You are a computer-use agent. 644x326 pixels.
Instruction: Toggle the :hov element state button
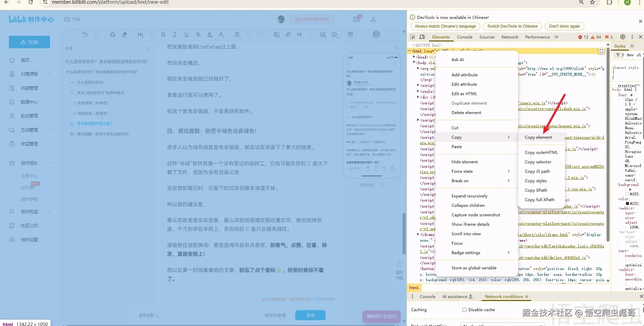tap(630, 55)
